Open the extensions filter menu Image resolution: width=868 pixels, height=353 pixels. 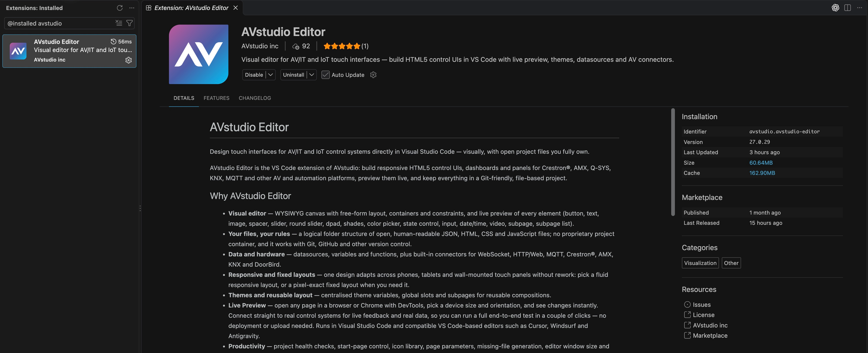130,23
